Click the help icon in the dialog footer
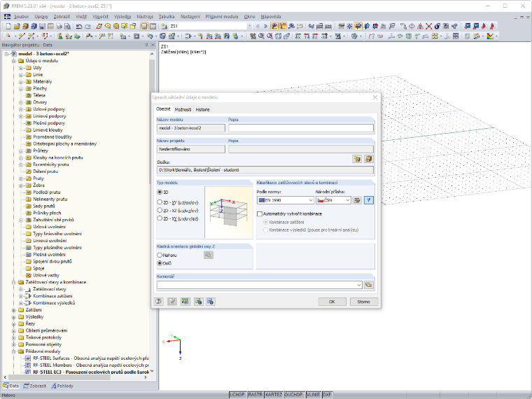This screenshot has width=532, height=399. point(158,301)
